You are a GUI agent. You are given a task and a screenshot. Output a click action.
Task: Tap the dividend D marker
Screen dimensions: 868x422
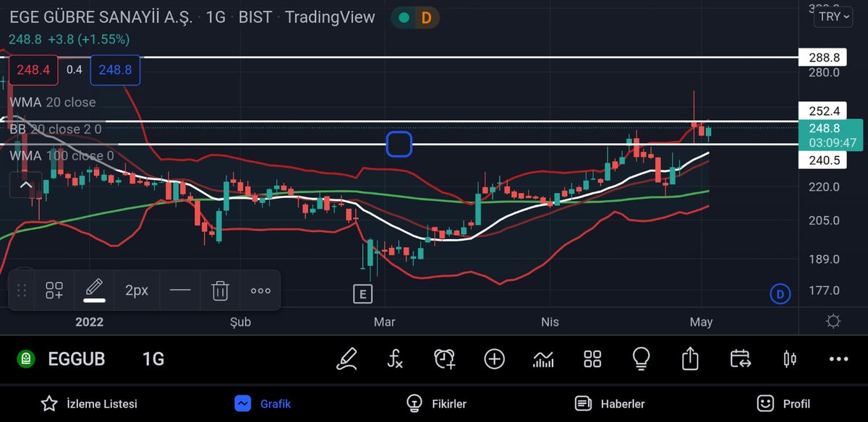pyautogui.click(x=780, y=293)
